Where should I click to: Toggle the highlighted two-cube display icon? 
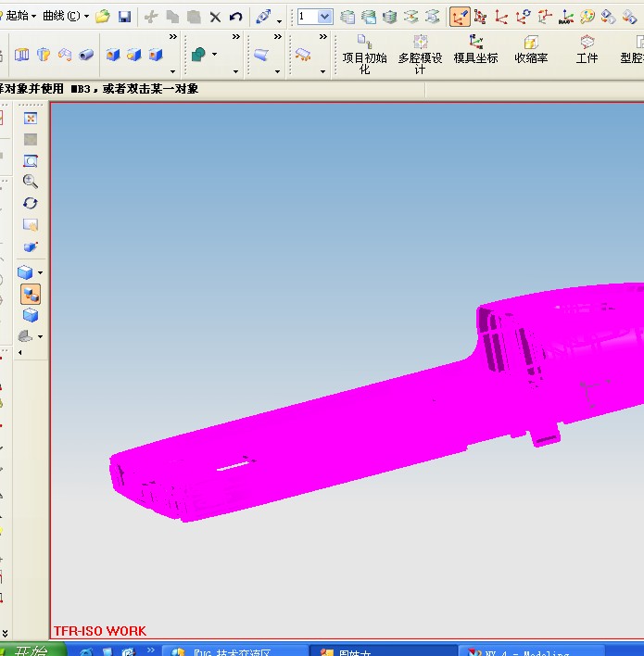pos(31,294)
